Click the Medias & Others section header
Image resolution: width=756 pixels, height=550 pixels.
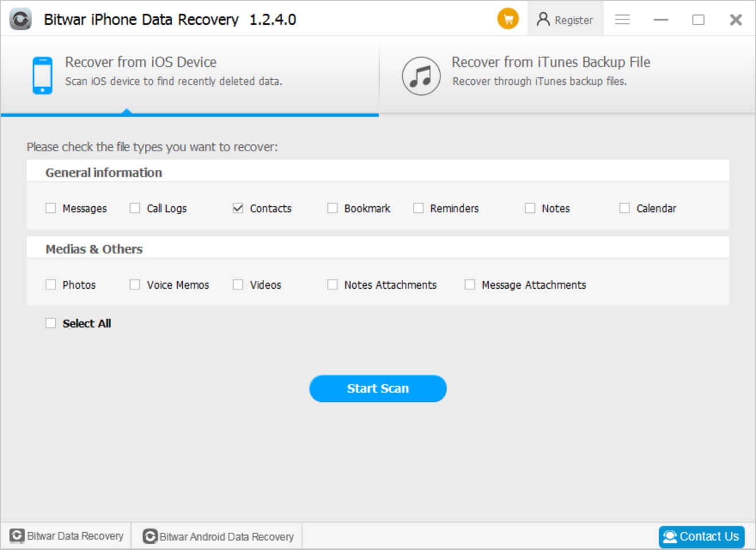coord(94,249)
